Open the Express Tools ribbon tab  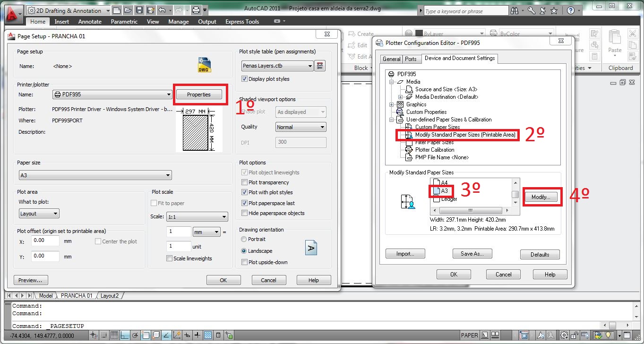point(242,21)
